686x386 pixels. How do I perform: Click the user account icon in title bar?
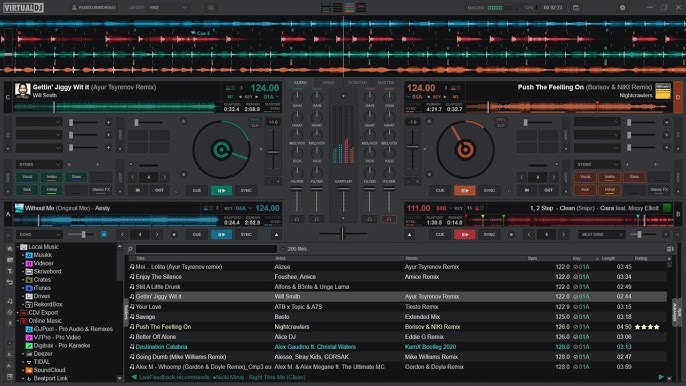point(74,8)
